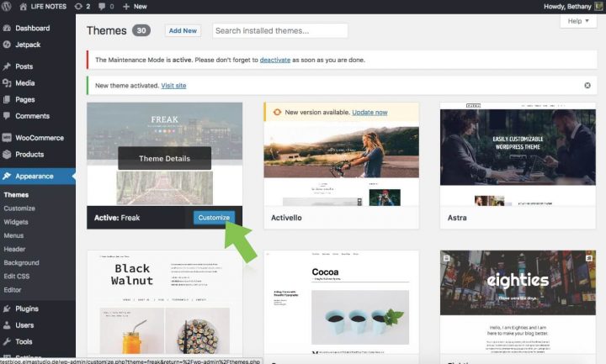The image size is (606, 364).
Task: Click the blue Customize button on Freak
Action: [214, 218]
